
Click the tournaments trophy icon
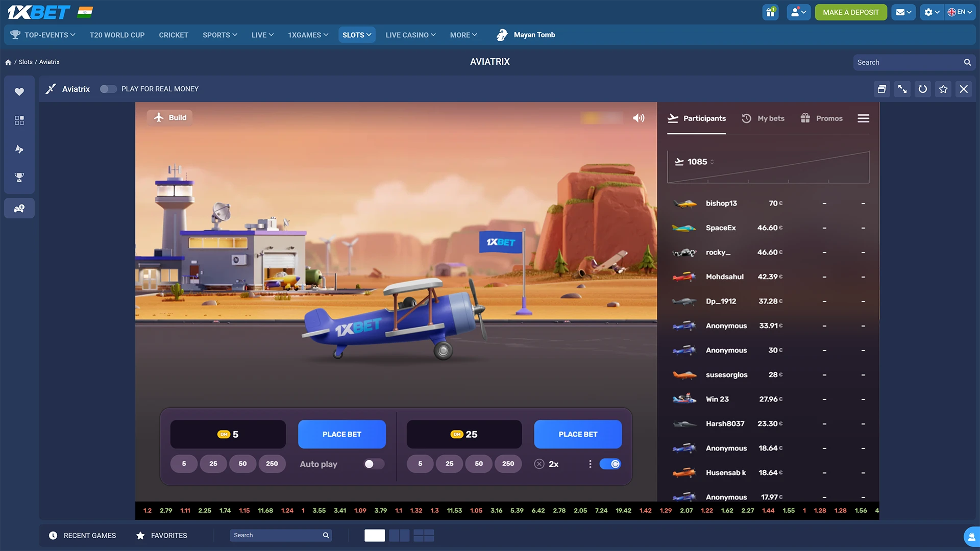[19, 178]
